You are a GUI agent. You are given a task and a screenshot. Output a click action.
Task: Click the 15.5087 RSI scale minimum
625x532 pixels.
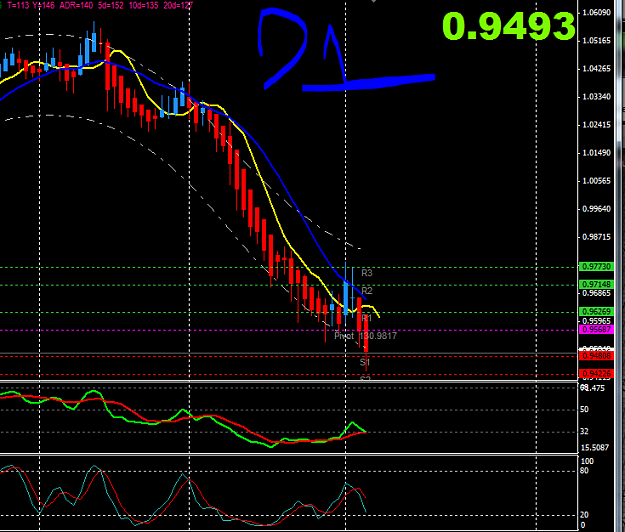coord(595,448)
